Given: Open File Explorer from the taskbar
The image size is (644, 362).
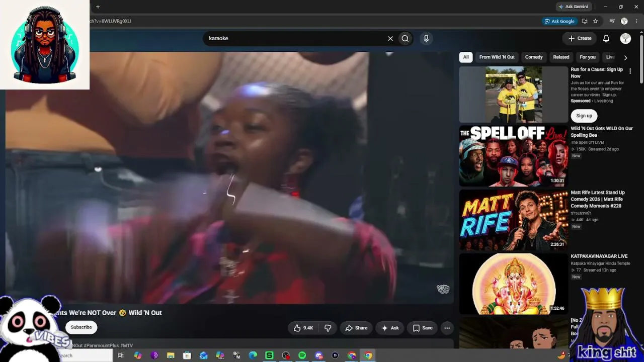Looking at the screenshot, I should tap(171, 355).
